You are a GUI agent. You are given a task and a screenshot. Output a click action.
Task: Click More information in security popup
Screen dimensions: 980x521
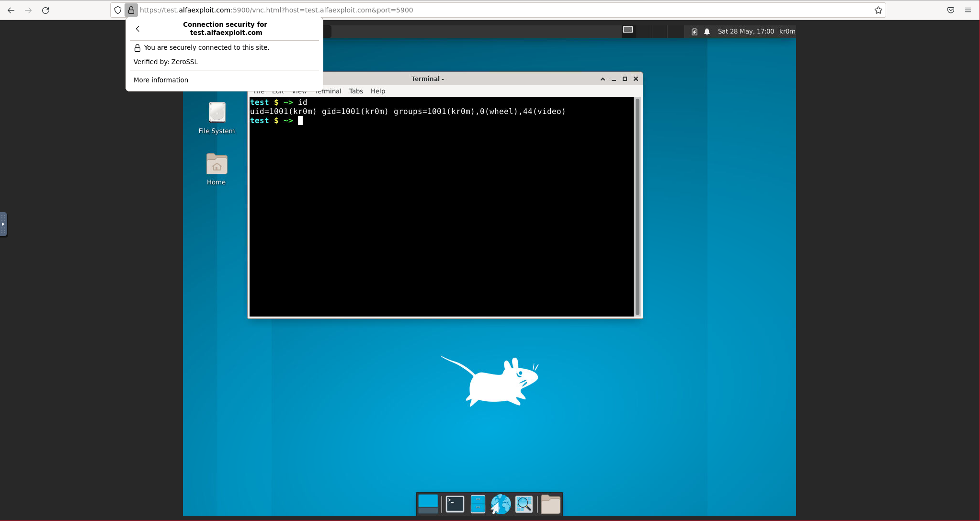point(161,80)
